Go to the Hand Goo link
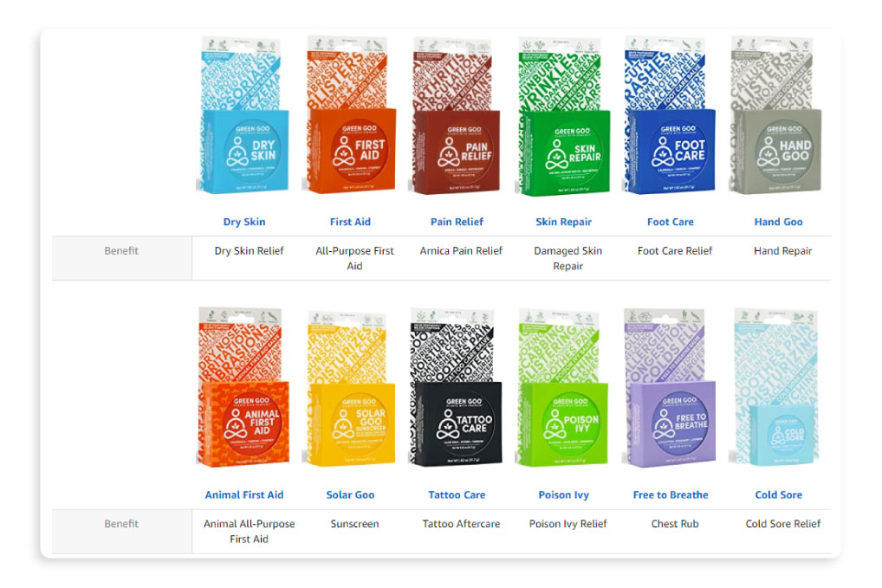 (x=779, y=222)
